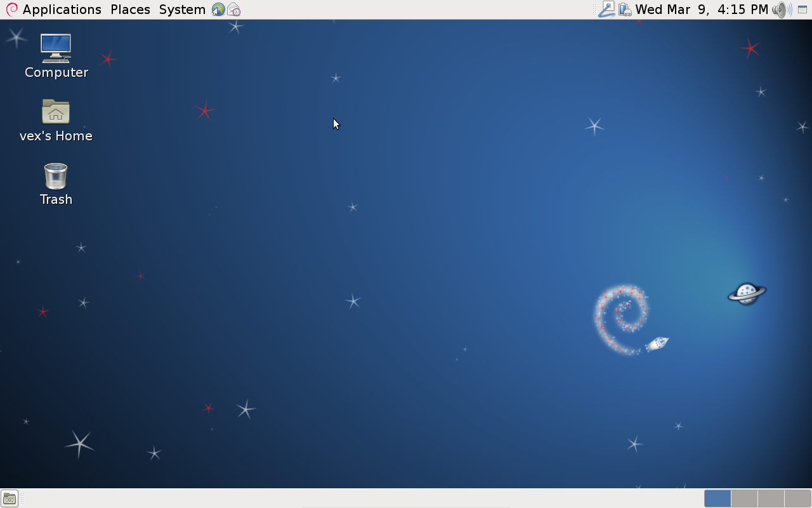
Task: Select the Computer desktop icon
Action: 56,48
